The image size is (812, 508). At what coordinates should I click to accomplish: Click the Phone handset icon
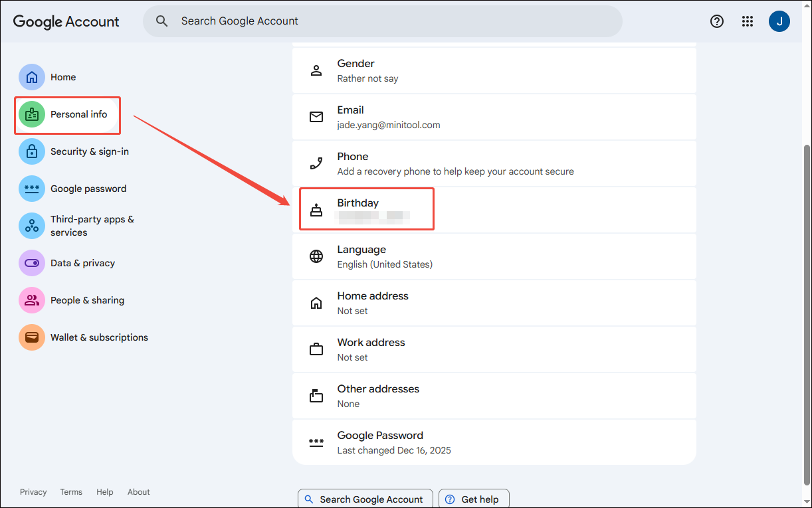click(x=316, y=163)
